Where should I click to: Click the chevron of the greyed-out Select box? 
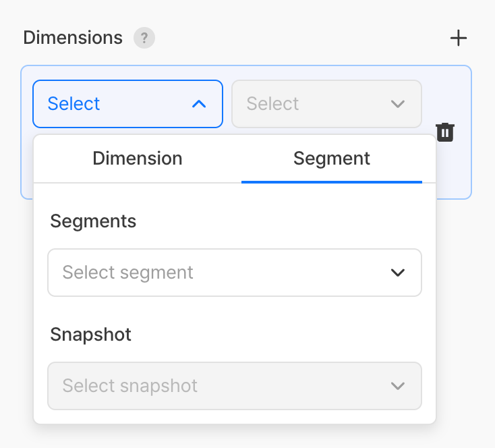[x=398, y=104]
